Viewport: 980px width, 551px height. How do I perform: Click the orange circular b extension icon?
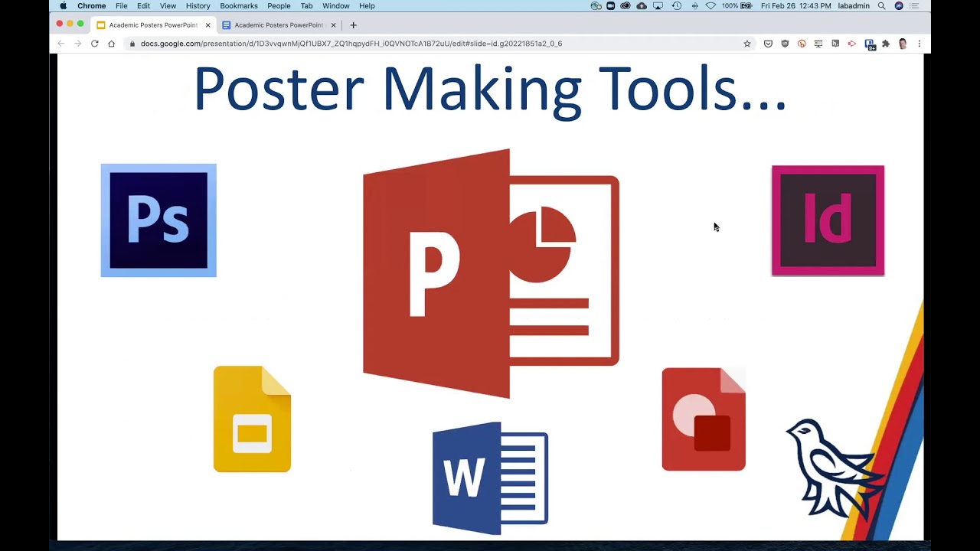pyautogui.click(x=802, y=44)
